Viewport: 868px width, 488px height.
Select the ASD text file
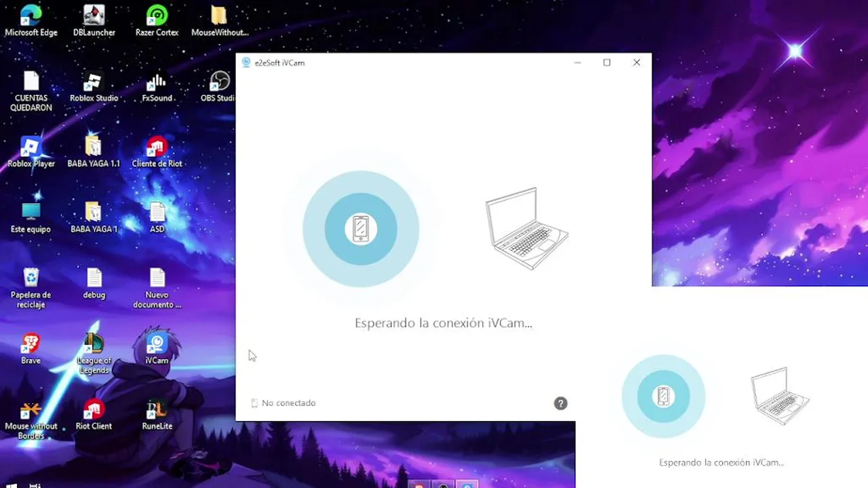click(157, 218)
